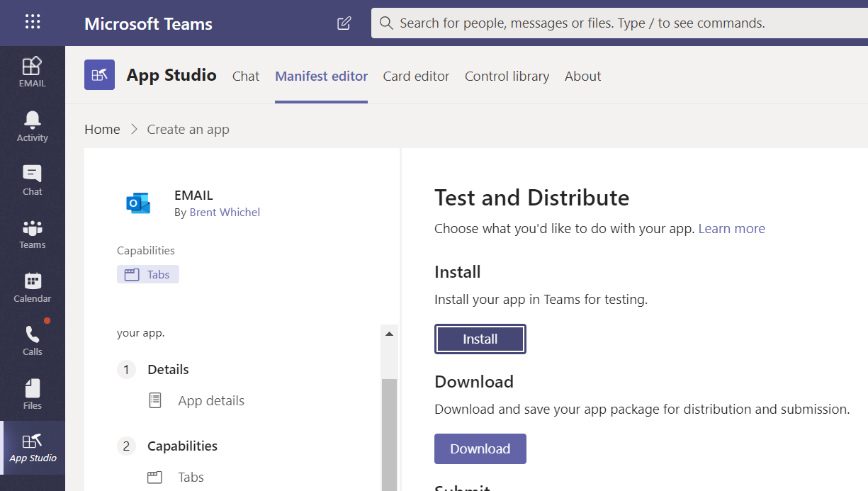
Task: Open Teams from the sidebar
Action: click(x=32, y=234)
